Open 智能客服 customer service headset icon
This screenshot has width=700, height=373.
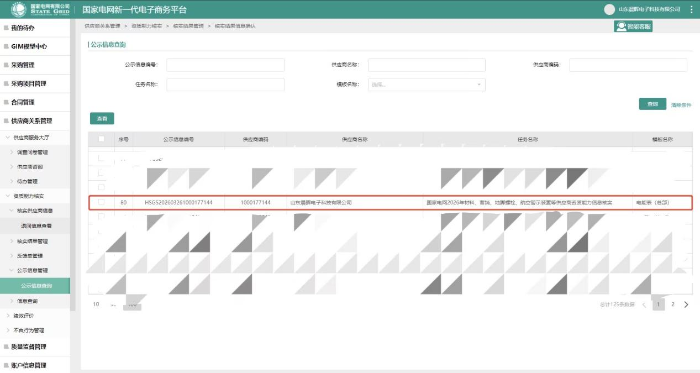[x=621, y=26]
